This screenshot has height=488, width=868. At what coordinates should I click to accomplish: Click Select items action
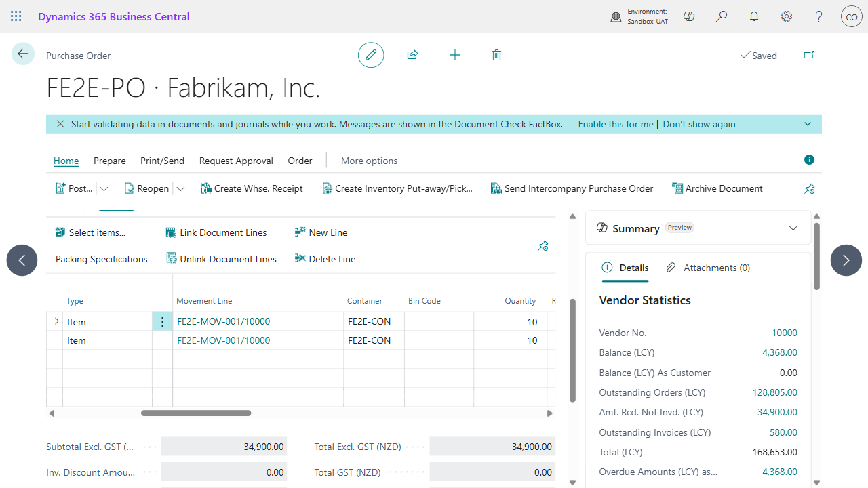[90, 232]
